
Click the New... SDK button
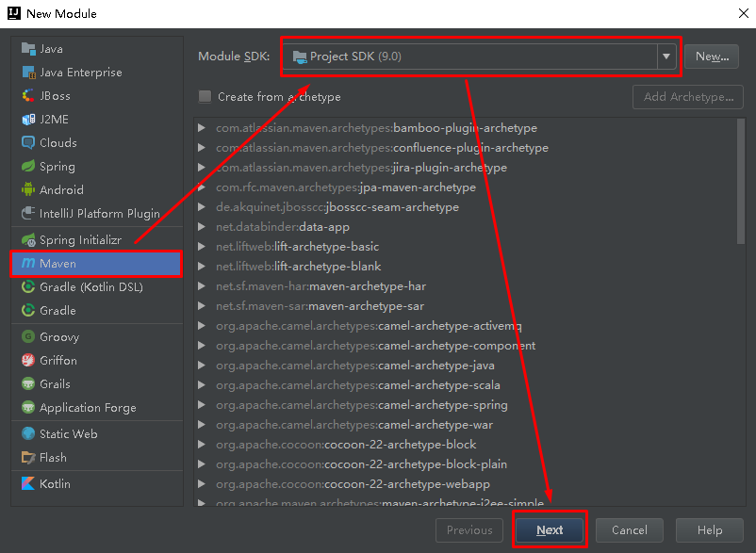711,57
